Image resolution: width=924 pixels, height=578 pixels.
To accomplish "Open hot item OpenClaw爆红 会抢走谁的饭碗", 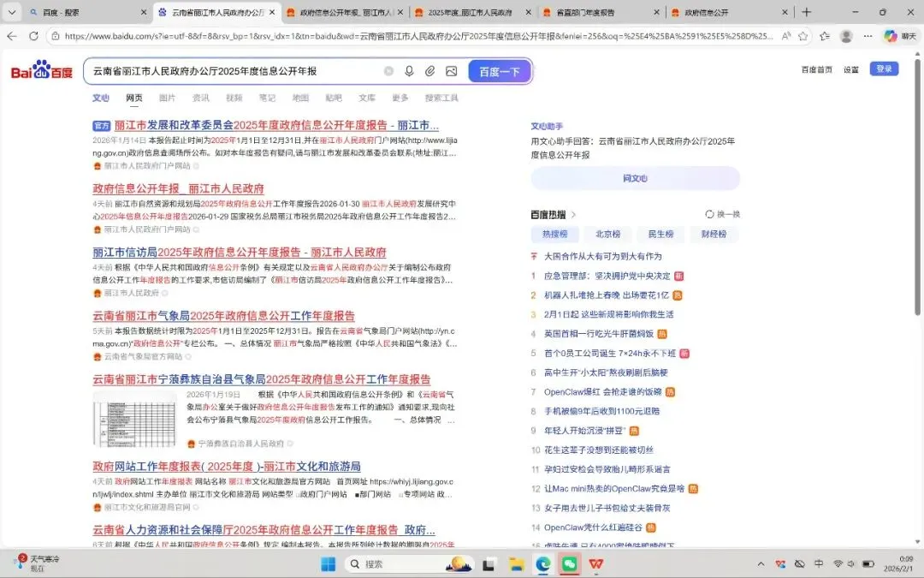I will (x=603, y=392).
